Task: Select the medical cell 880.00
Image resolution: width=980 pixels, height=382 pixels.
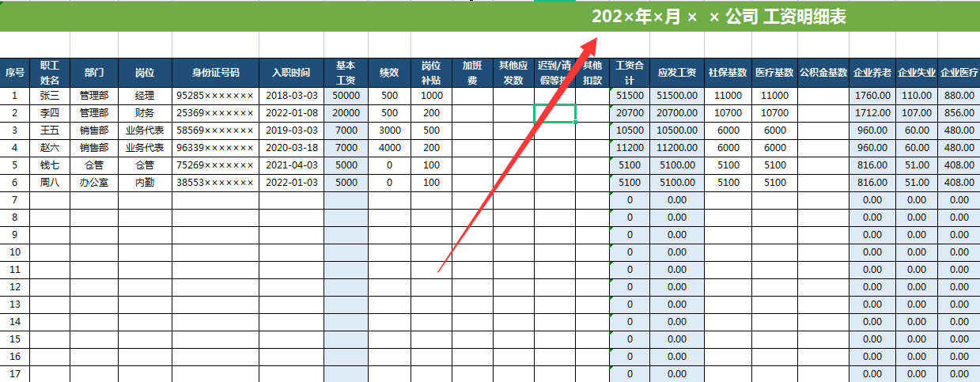Action: pyautogui.click(x=959, y=96)
